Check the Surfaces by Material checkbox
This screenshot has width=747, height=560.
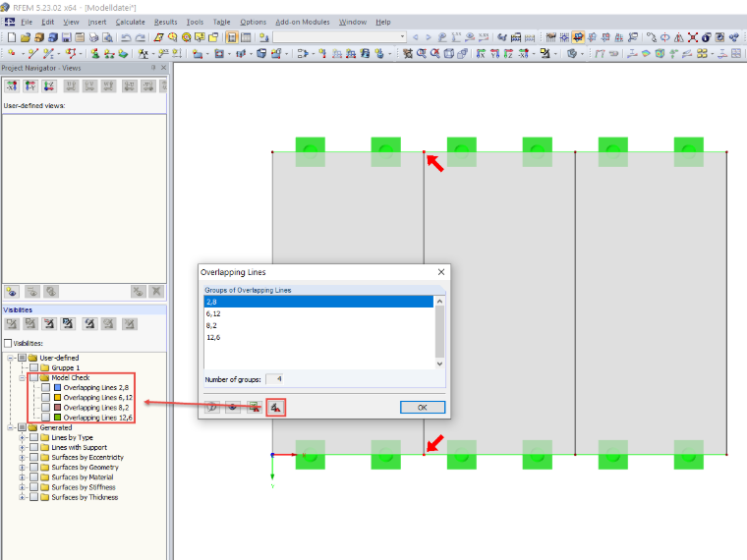[x=33, y=476]
